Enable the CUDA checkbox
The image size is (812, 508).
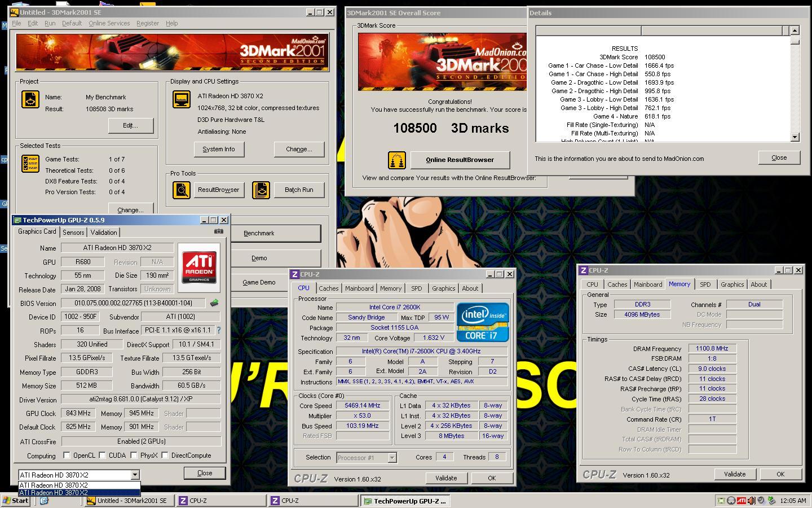point(103,456)
